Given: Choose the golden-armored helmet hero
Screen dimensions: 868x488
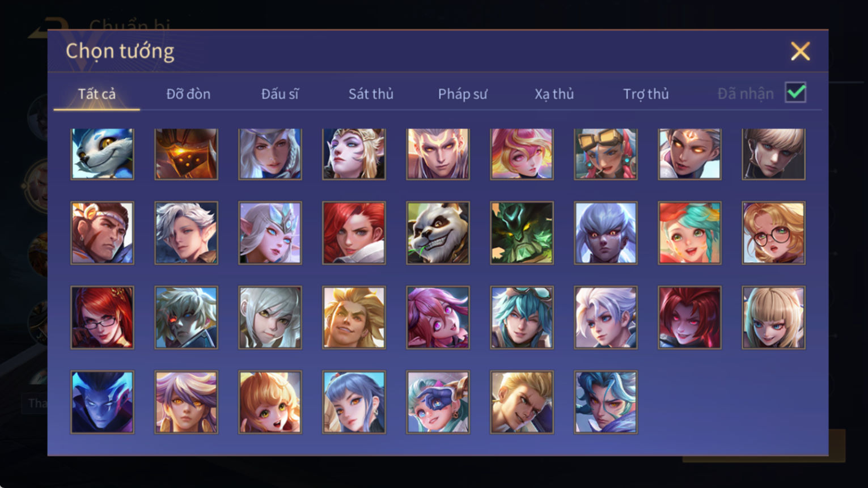Looking at the screenshot, I should click(186, 154).
